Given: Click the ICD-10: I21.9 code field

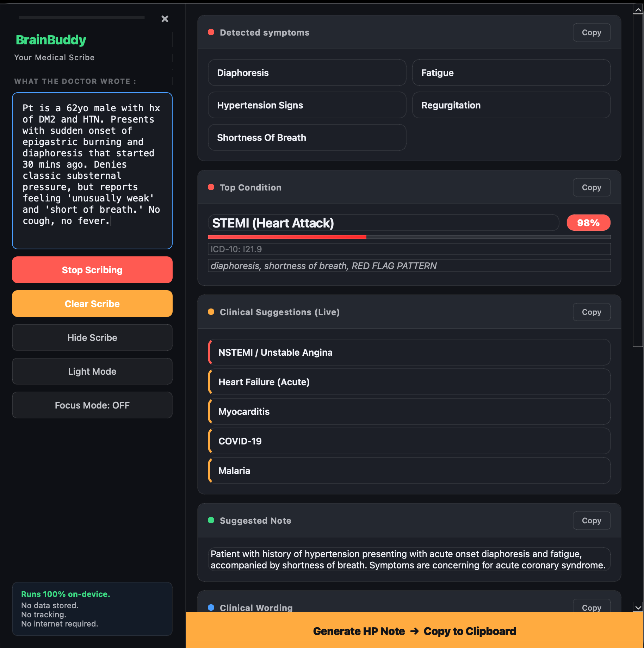Looking at the screenshot, I should coord(409,249).
